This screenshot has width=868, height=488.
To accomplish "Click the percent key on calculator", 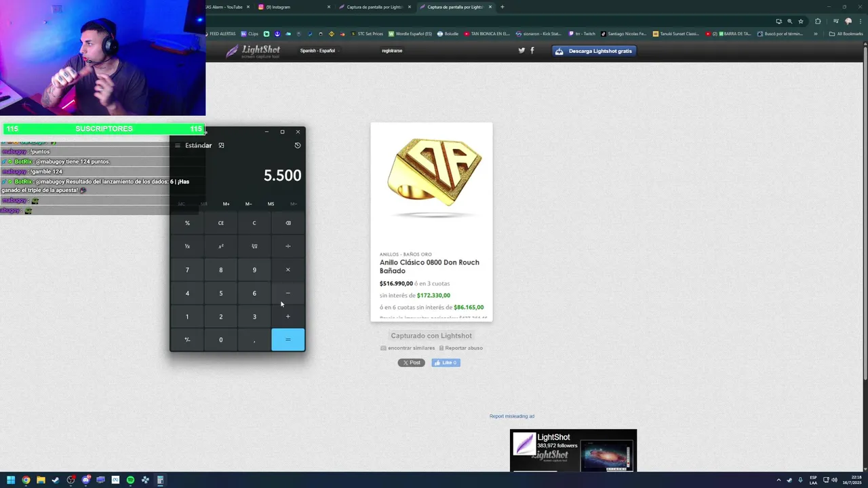I will click(x=187, y=223).
